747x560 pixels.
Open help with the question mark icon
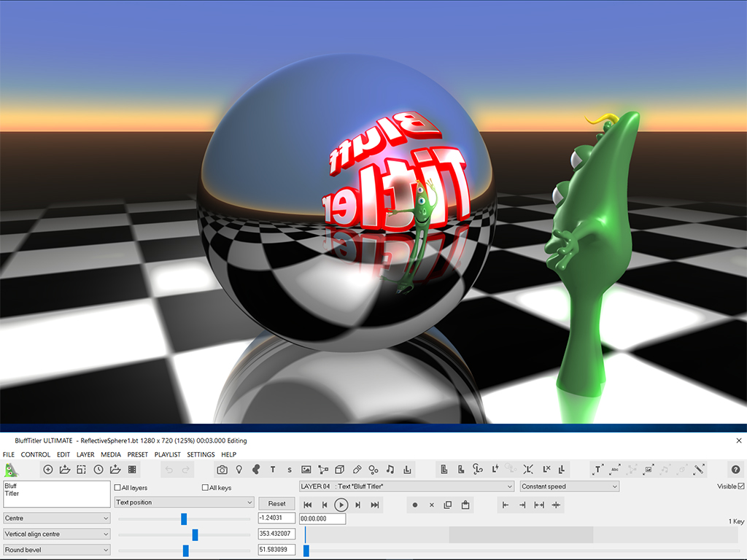click(735, 470)
